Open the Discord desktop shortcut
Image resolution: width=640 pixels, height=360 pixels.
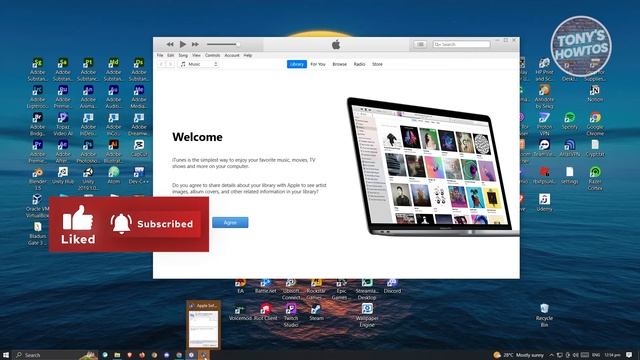pyautogui.click(x=392, y=285)
